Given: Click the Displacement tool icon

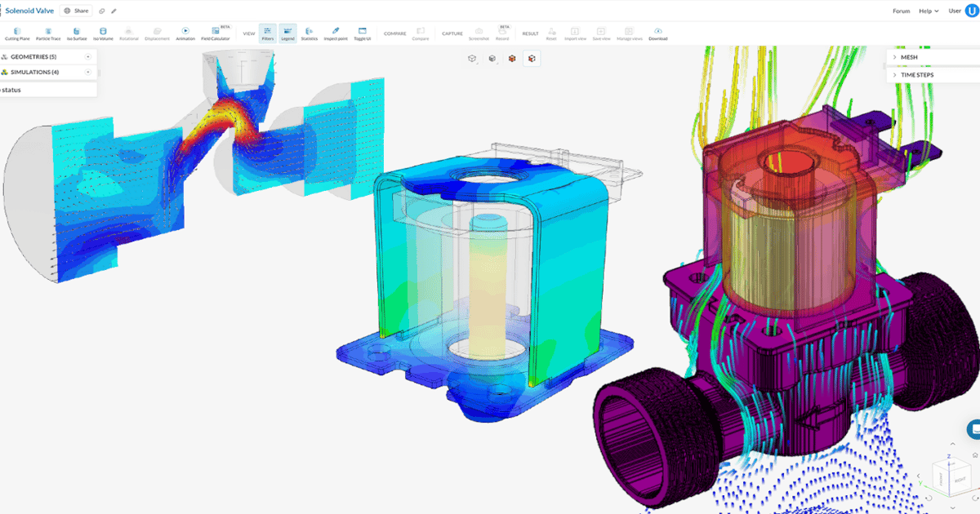Looking at the screenshot, I should (x=157, y=33).
